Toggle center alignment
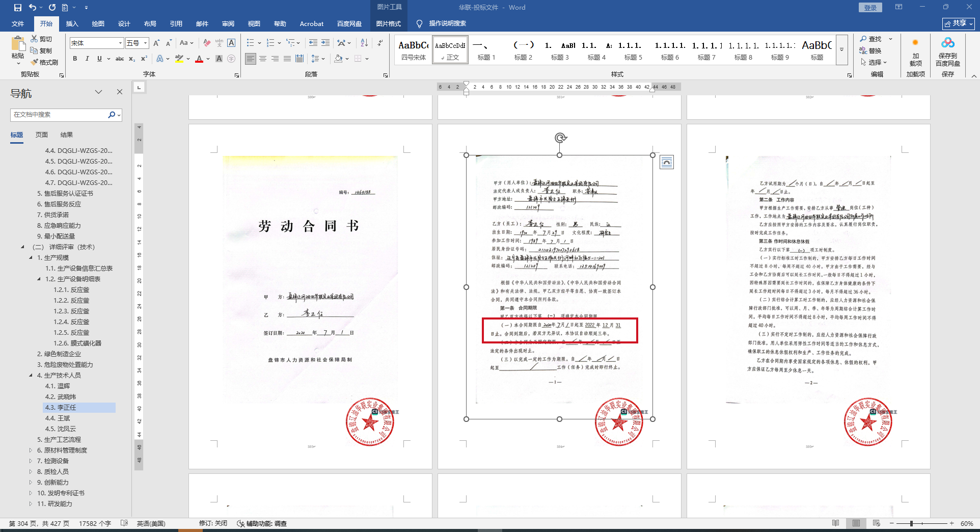 coord(263,59)
